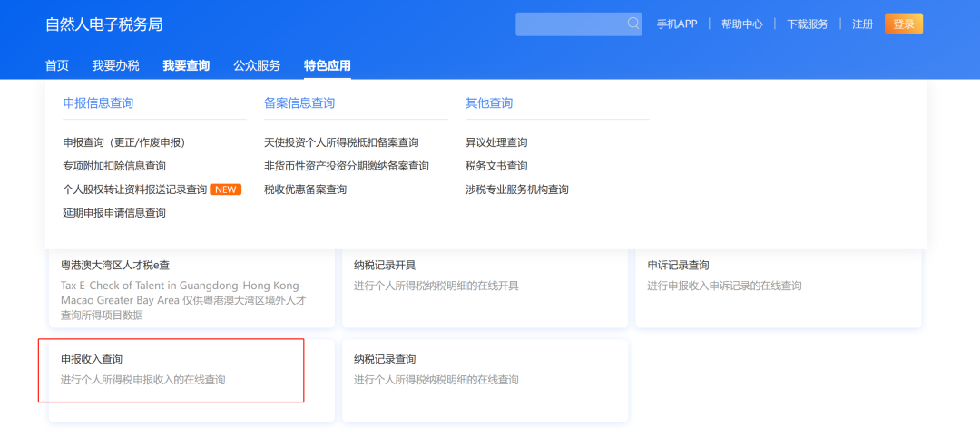Open 延期申报申请信息查询
Viewport: 980px width, 446px height.
coord(114,213)
